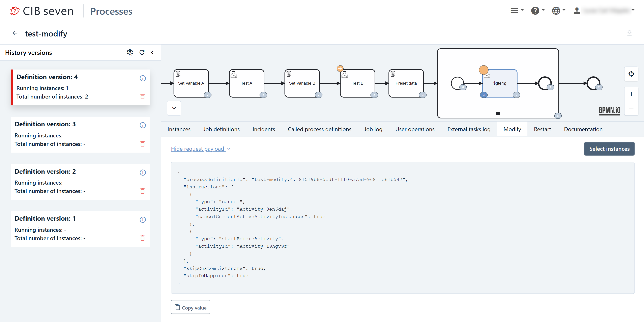Image resolution: width=644 pixels, height=322 pixels.
Task: Collapse the History versions sidebar
Action: tap(152, 52)
